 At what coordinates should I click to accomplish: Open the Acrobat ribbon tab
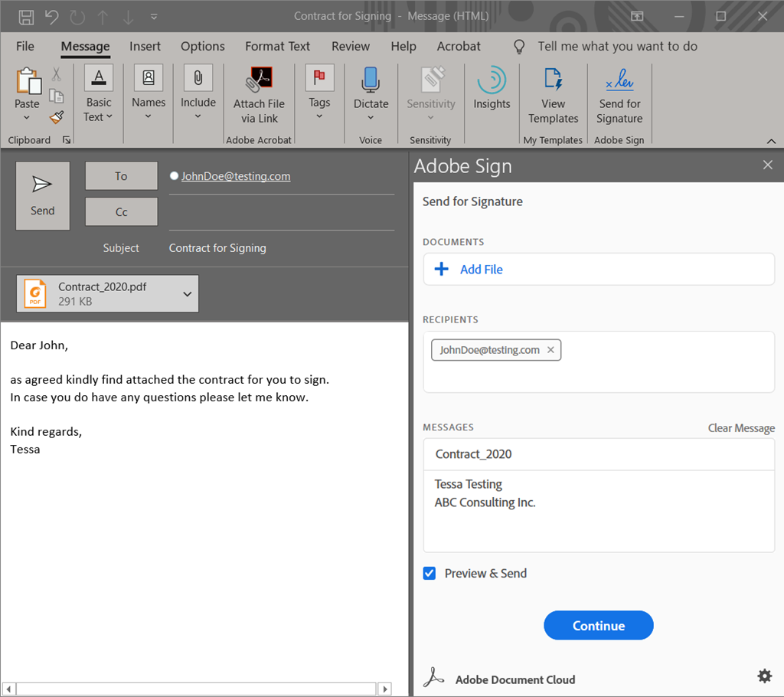(x=459, y=46)
